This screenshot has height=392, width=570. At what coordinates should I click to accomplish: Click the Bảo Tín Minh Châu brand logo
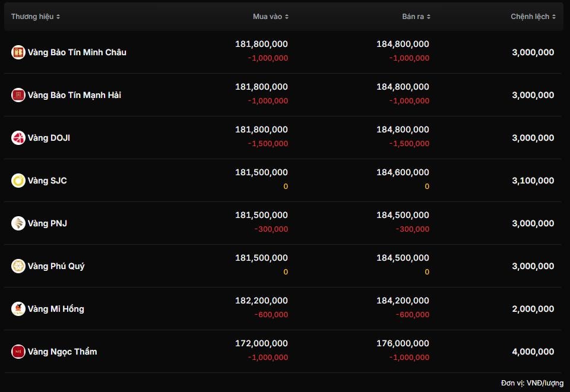click(18, 52)
